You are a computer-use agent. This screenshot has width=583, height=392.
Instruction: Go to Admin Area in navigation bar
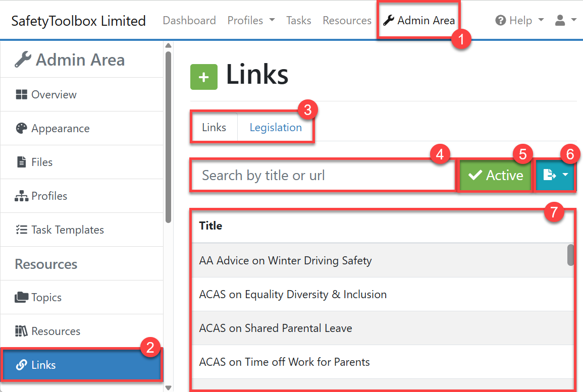(419, 21)
